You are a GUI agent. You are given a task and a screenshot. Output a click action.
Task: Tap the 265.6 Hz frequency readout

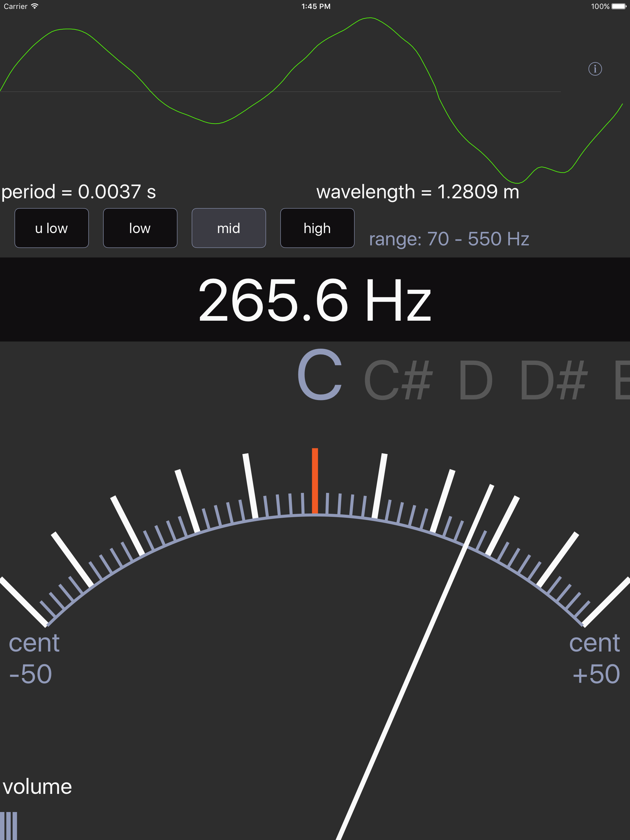coord(315,300)
